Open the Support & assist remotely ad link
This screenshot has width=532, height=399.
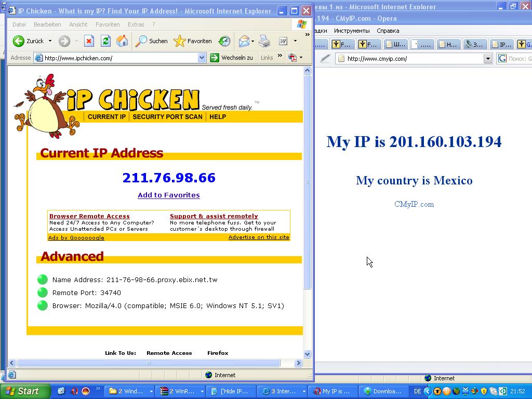coord(214,216)
